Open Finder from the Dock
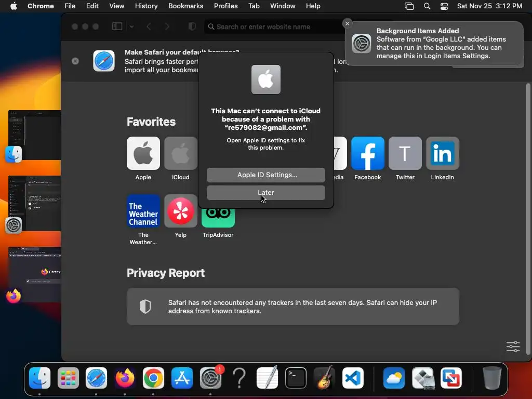The width and height of the screenshot is (532, 399). click(39, 378)
